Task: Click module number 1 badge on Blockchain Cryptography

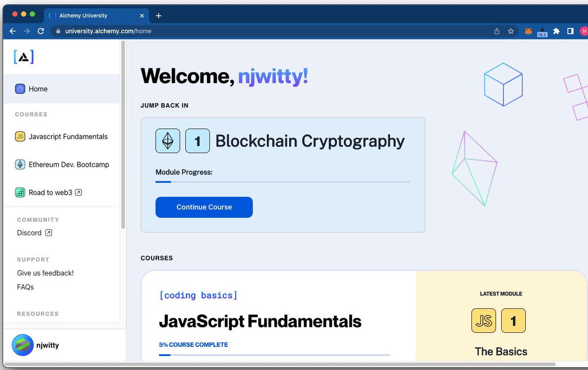Action: (197, 141)
